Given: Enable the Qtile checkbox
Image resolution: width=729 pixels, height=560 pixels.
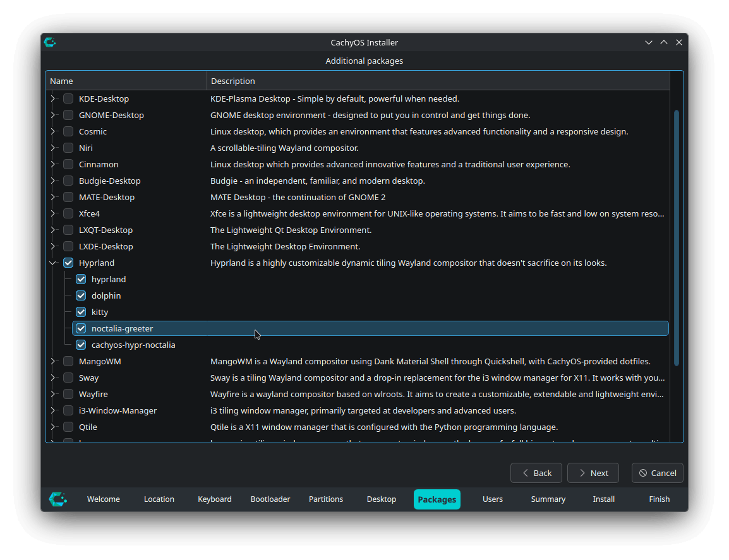Looking at the screenshot, I should click(68, 427).
